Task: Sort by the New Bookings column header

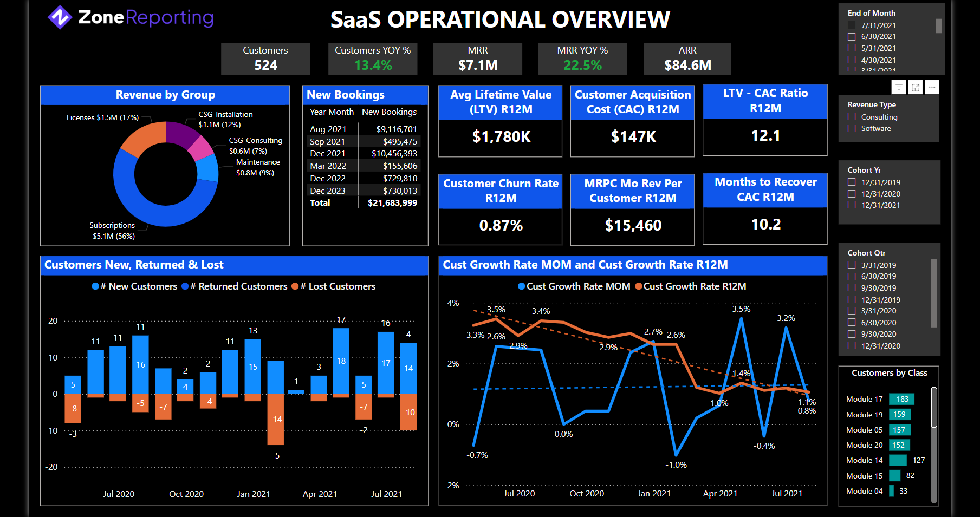Action: [x=389, y=112]
